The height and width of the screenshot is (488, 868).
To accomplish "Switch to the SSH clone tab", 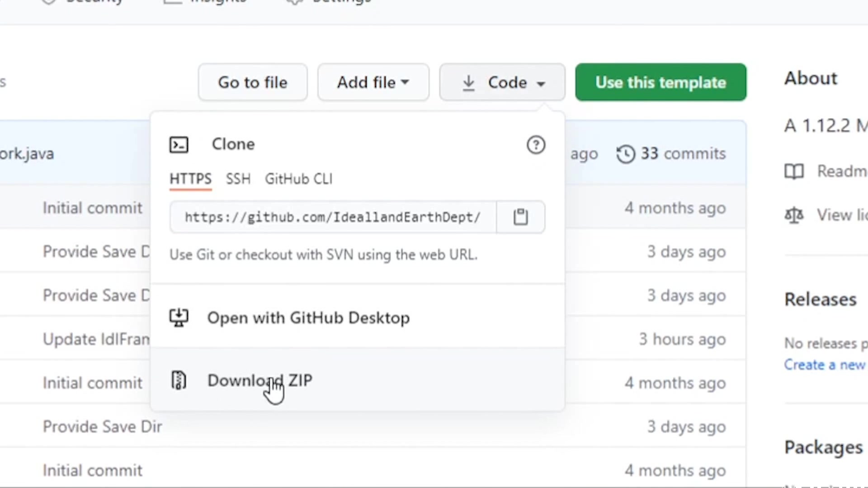I will [x=238, y=179].
